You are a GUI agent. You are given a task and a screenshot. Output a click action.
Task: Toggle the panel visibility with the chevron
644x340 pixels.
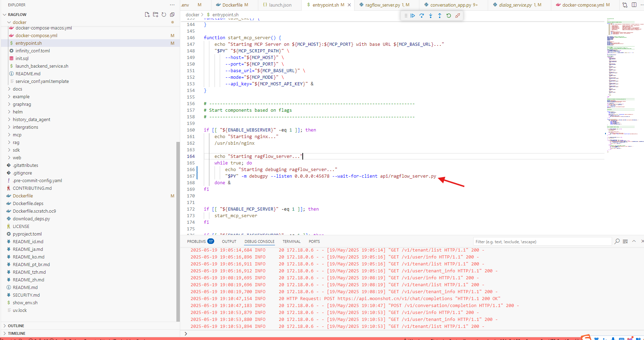(634, 241)
